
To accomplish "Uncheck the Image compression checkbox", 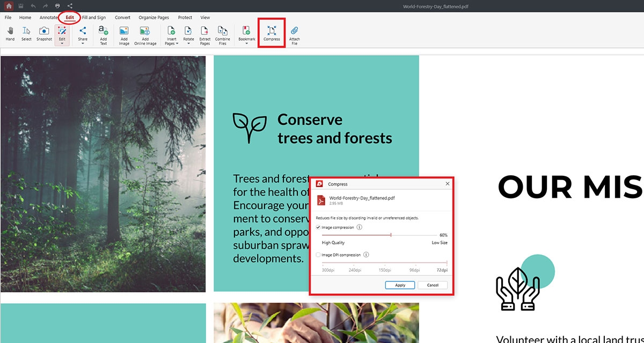I will coord(318,227).
